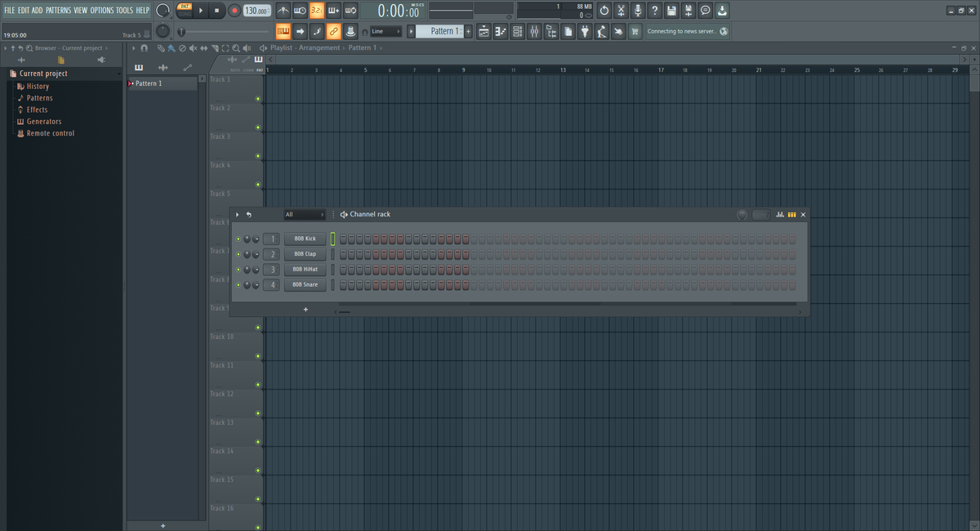Screen dimensions: 980x531
Task: Switch playback to SONG mode
Action: 185,14
